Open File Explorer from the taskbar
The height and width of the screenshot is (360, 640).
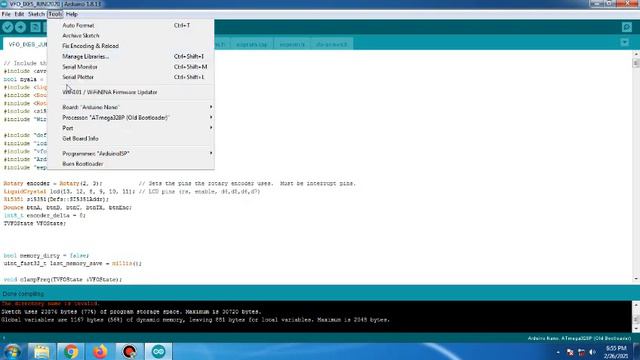click(41, 351)
